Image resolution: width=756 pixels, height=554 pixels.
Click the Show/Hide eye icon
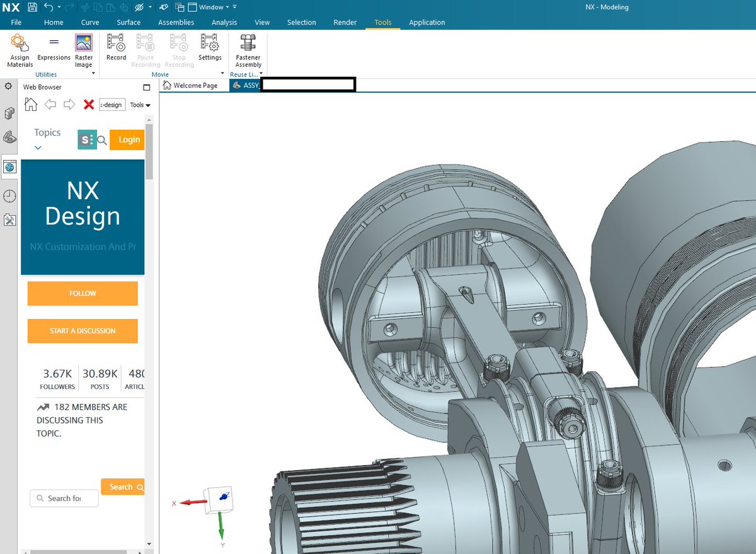pyautogui.click(x=139, y=7)
